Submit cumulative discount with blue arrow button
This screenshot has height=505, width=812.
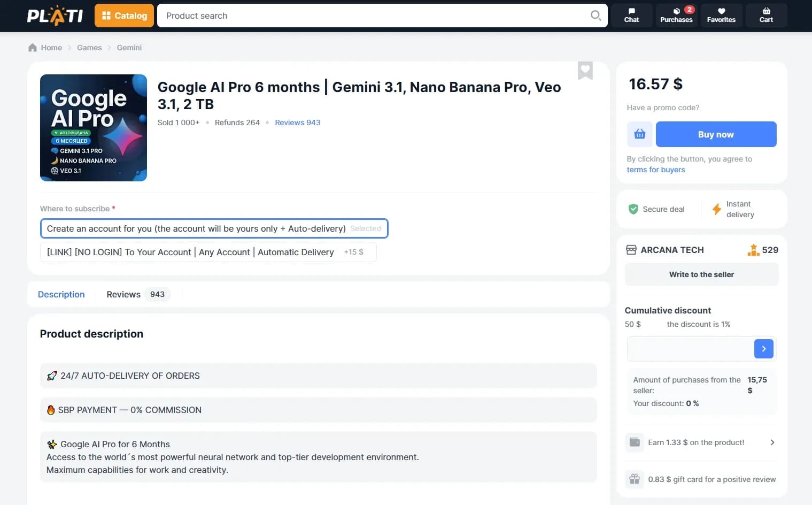click(x=763, y=349)
